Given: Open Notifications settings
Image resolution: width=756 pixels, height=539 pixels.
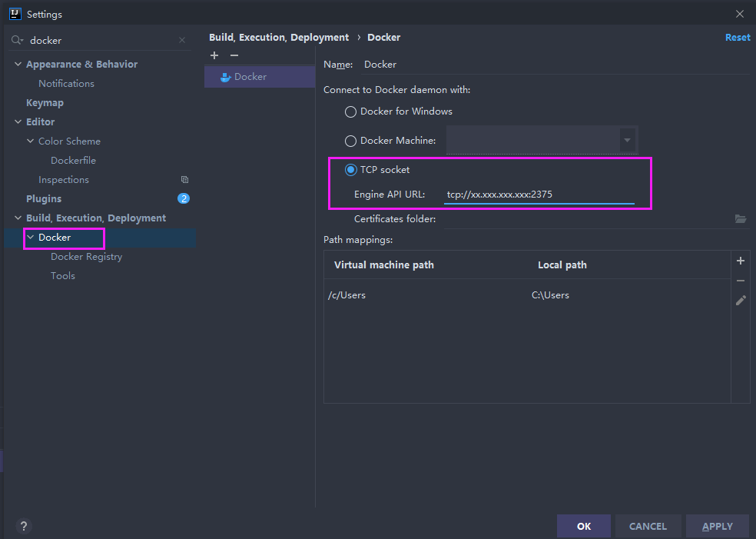Looking at the screenshot, I should coord(67,84).
